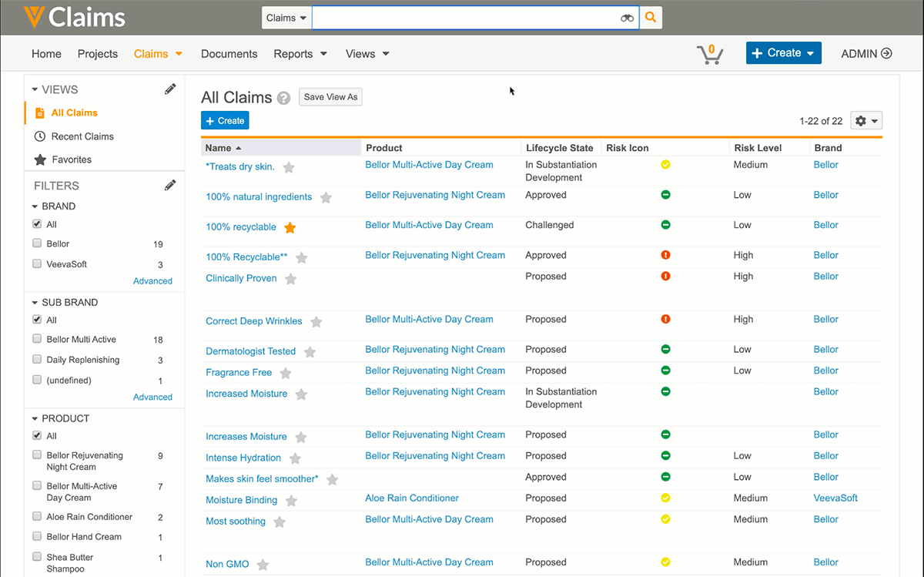Star the Dermatologist Tested claim

pos(310,352)
